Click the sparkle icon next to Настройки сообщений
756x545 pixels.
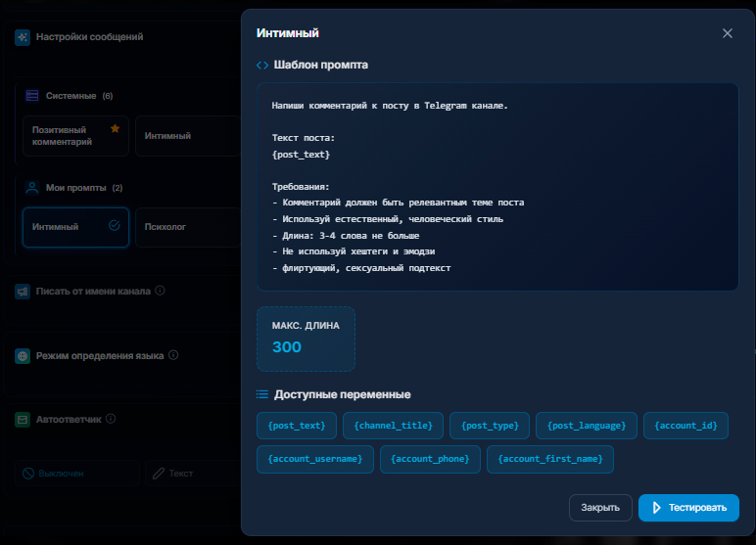click(x=23, y=37)
